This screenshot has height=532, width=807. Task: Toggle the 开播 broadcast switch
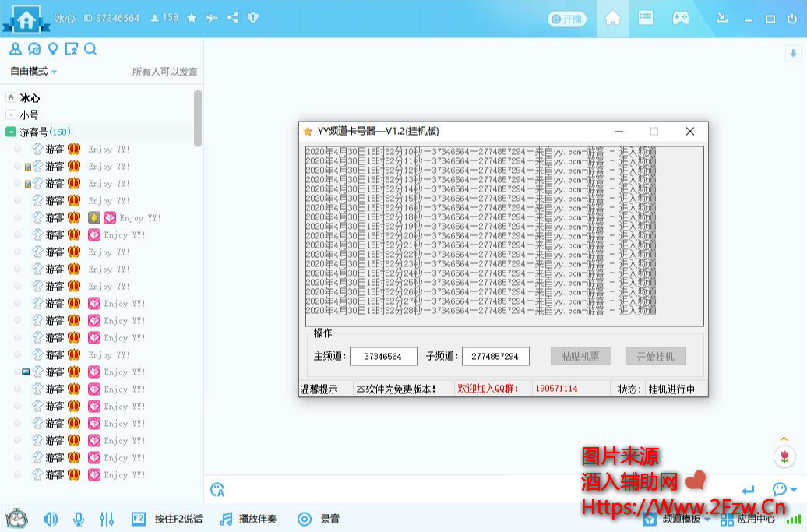tap(566, 19)
